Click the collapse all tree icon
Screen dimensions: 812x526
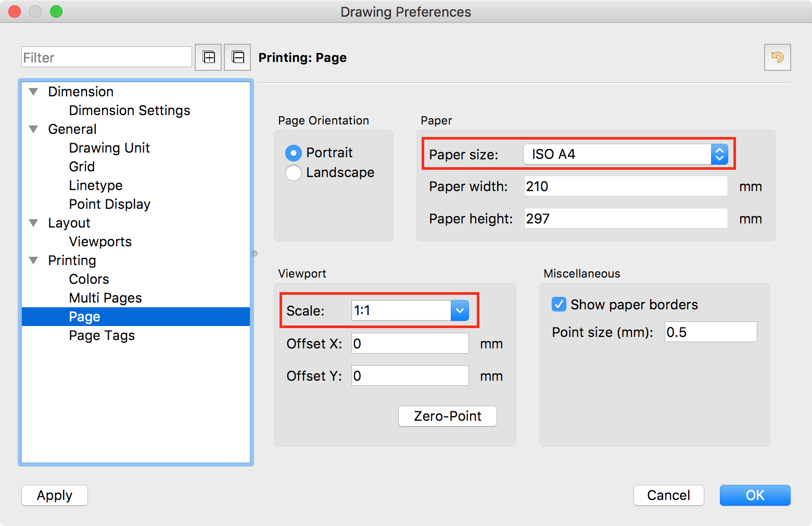pos(237,57)
